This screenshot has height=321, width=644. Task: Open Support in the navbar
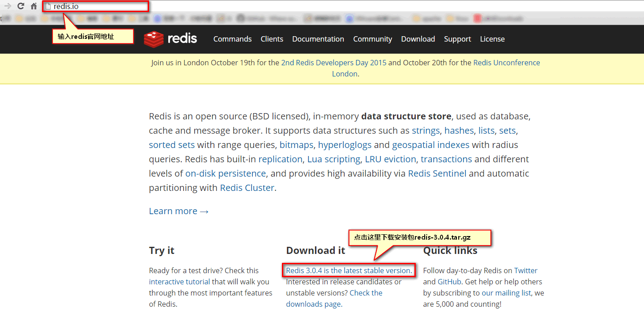click(x=457, y=39)
